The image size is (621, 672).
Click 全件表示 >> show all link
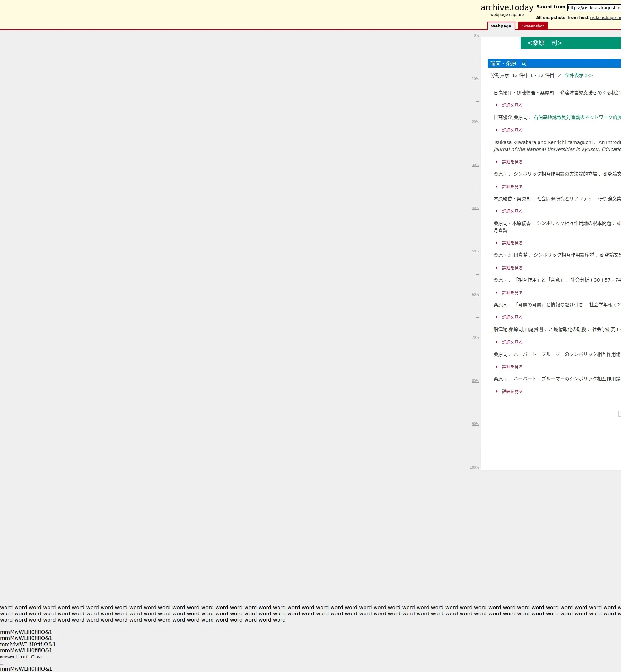pyautogui.click(x=578, y=75)
